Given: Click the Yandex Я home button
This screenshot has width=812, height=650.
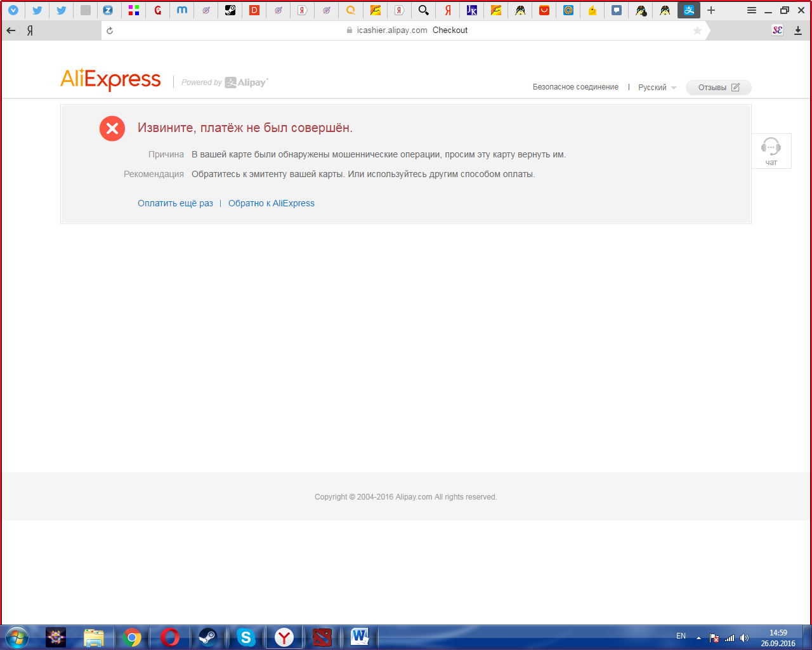Looking at the screenshot, I should (30, 30).
